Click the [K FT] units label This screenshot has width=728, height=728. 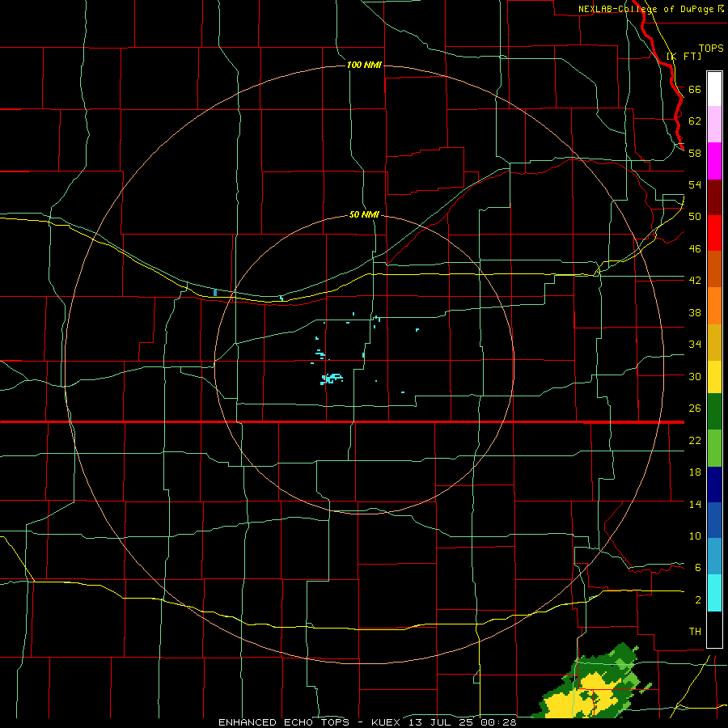coord(684,56)
